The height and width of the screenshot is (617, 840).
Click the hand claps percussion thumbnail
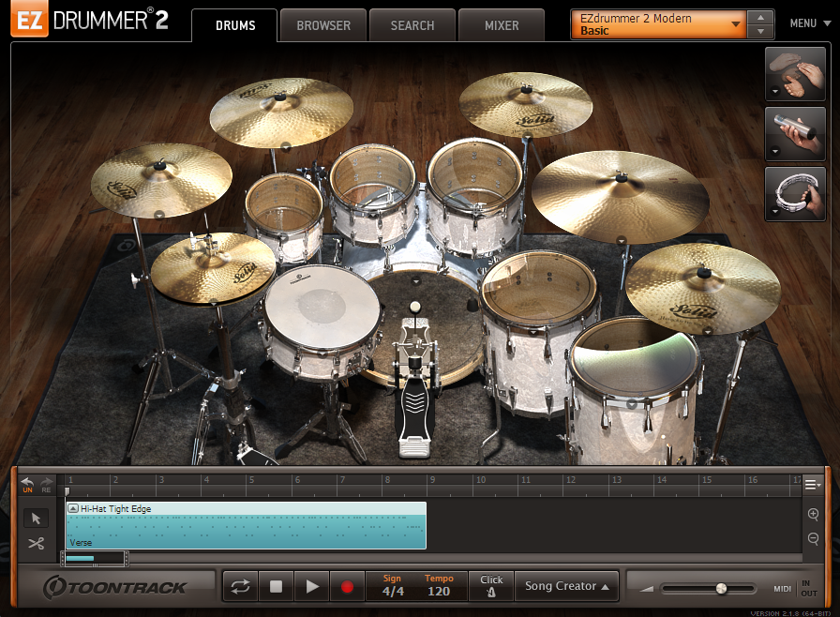(795, 73)
